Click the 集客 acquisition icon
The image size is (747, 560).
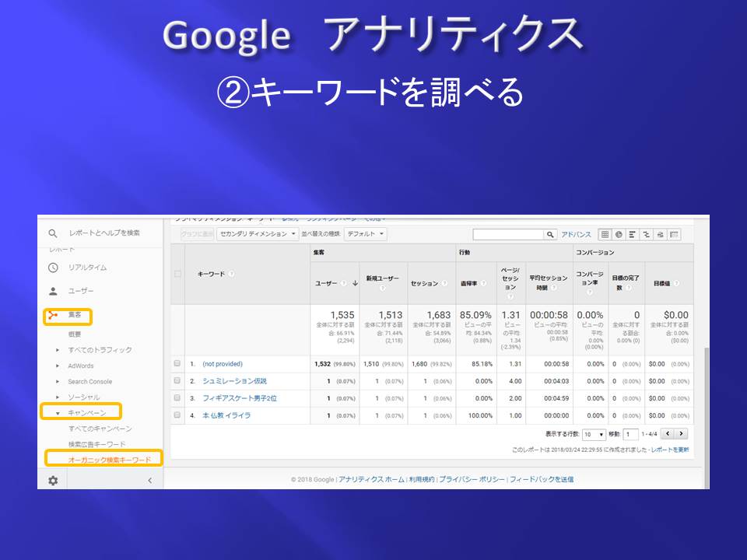tap(53, 315)
